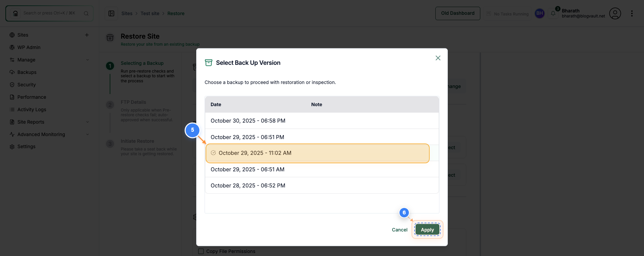Click the Performance icon in sidebar
Viewport: 644px width, 256px height.
pyautogui.click(x=12, y=97)
